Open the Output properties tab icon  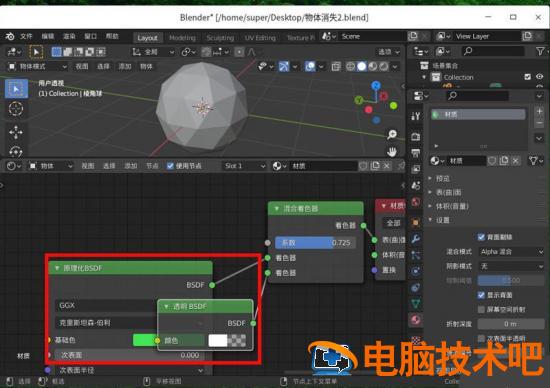tap(416, 153)
